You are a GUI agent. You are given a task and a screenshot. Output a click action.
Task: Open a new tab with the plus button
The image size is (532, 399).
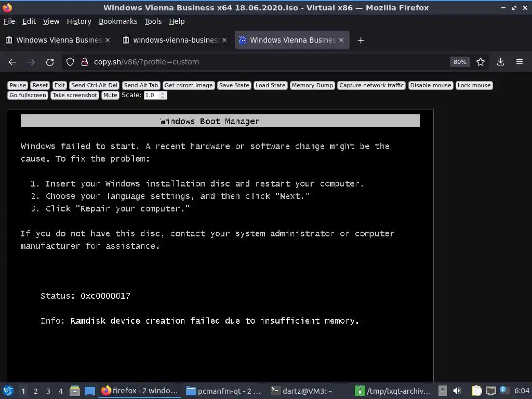coord(361,41)
